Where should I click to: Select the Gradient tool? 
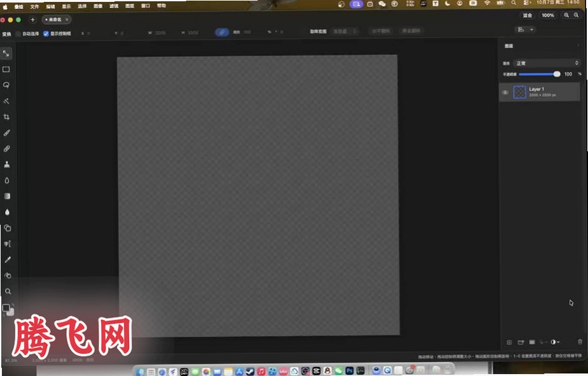(7, 196)
